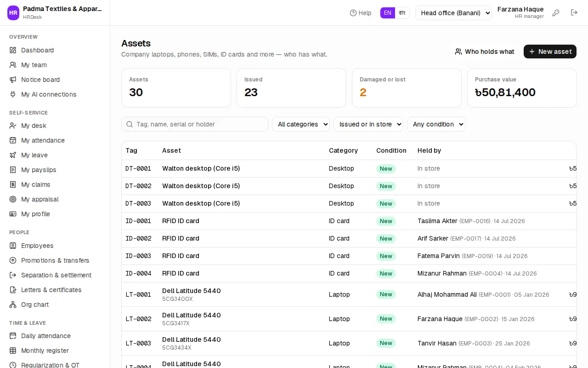Open Notice board megaphone icon
Image resolution: width=588 pixels, height=368 pixels.
(13, 80)
